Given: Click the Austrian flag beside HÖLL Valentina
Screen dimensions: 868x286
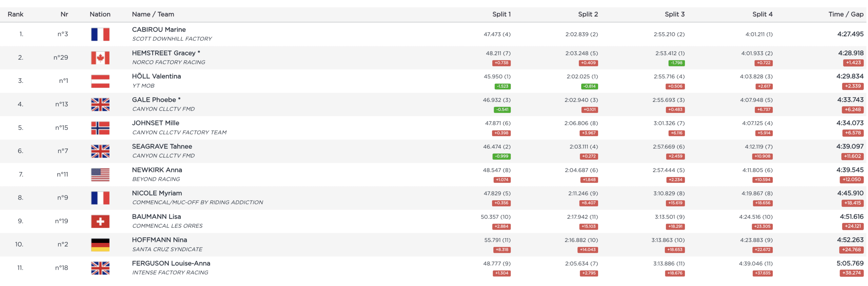Looking at the screenshot, I should [x=100, y=81].
